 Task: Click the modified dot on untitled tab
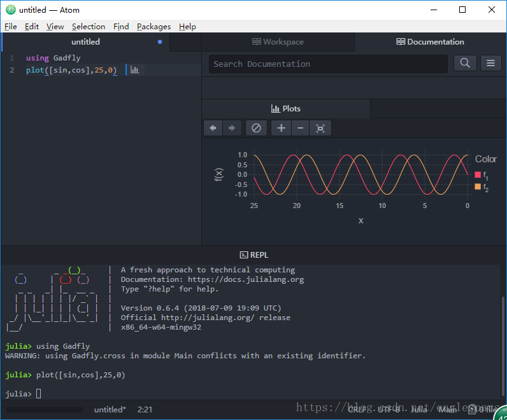(160, 42)
